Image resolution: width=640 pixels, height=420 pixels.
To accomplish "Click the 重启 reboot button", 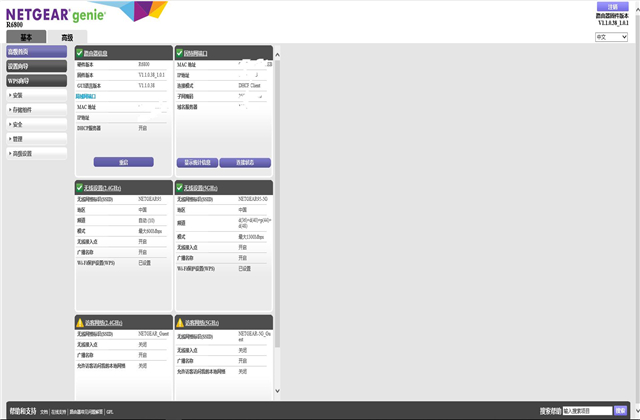I will (123, 162).
